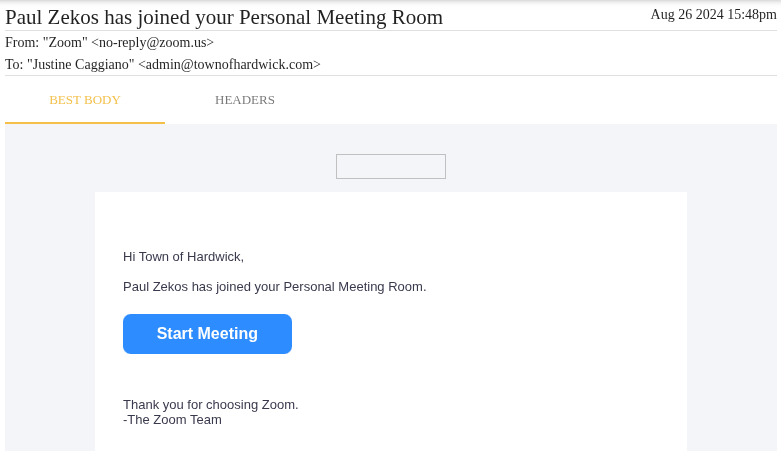The width and height of the screenshot is (781, 451).
Task: Click the "Justine Caggiano" recipient name
Action: [81, 65]
